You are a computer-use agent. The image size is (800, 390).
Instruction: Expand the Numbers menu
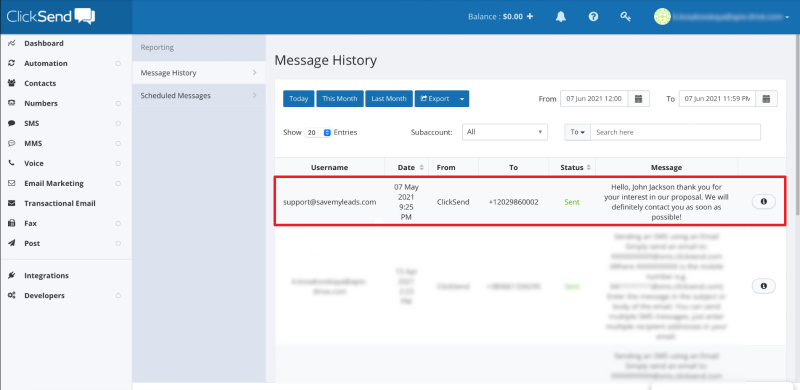pos(118,104)
